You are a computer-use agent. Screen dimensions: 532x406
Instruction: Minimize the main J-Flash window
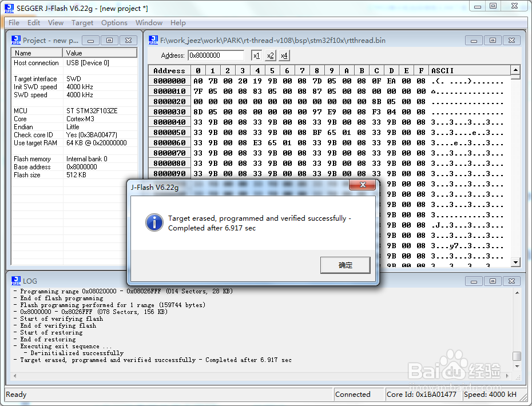point(478,6)
